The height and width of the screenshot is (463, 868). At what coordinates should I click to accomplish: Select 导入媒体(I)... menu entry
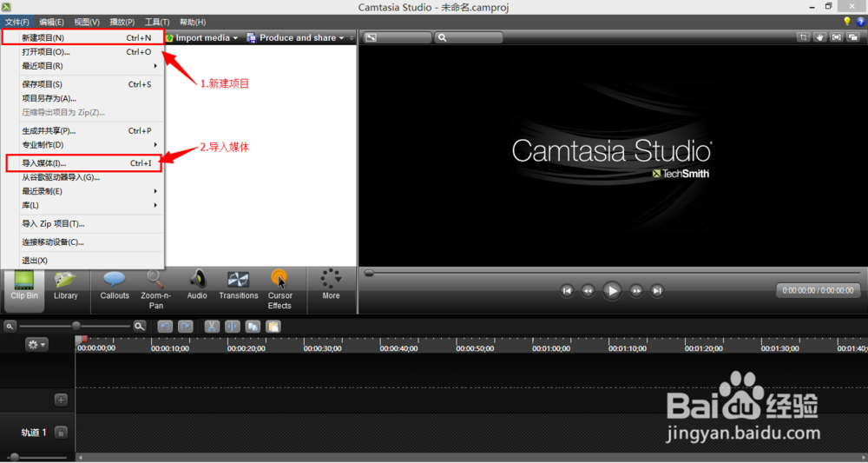(83, 162)
